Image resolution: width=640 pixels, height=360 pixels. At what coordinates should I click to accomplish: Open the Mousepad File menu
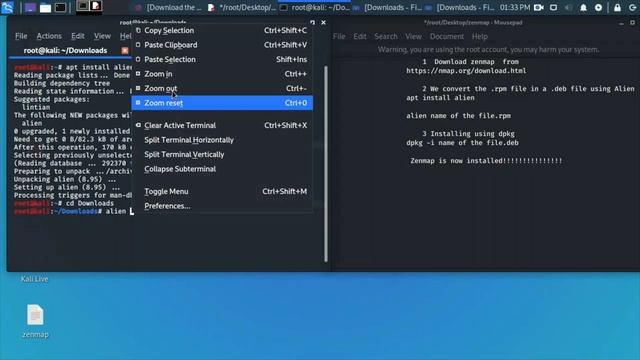339,36
